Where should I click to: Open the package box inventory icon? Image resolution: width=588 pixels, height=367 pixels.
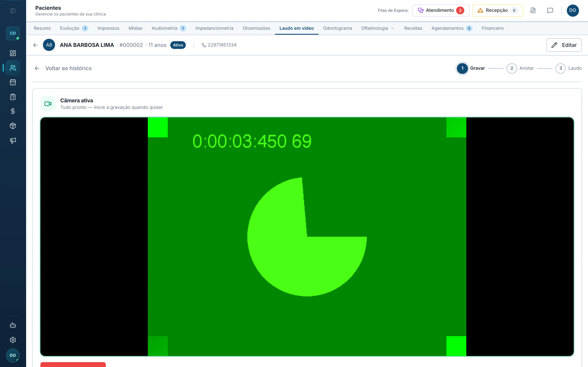13,126
